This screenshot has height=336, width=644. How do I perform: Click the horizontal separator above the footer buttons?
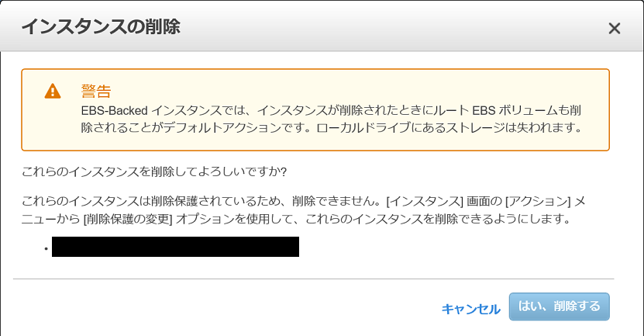click(313, 279)
